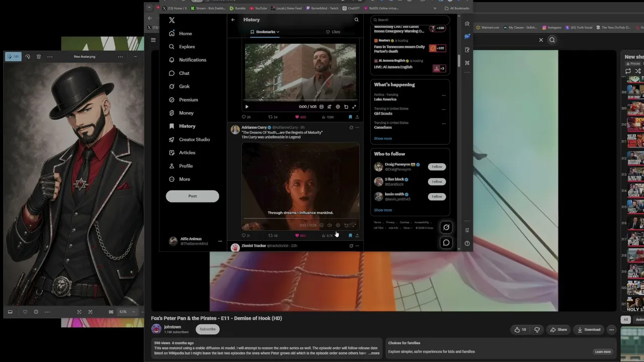Viewport: 644px width, 362px height.
Task: Open Zionist Tracker post more menu
Action: pos(357,246)
